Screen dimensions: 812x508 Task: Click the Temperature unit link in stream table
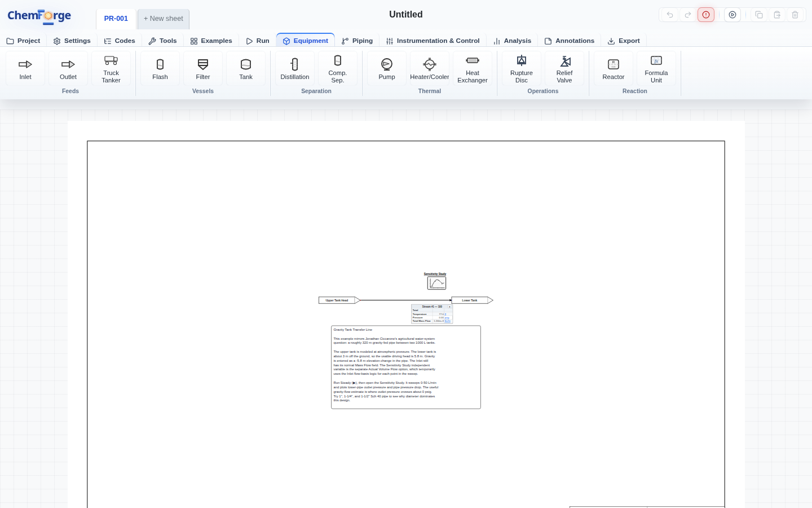[445, 314]
